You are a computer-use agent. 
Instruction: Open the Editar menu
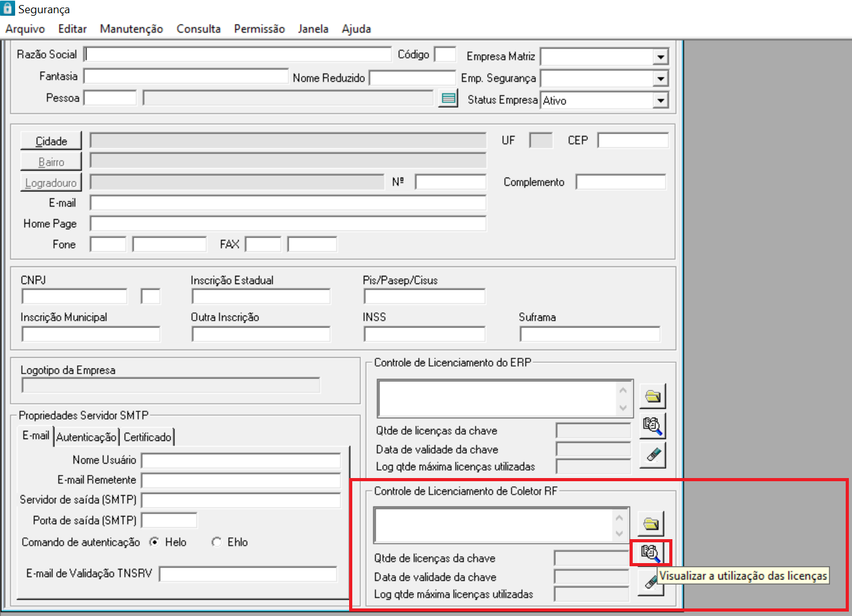coord(72,29)
